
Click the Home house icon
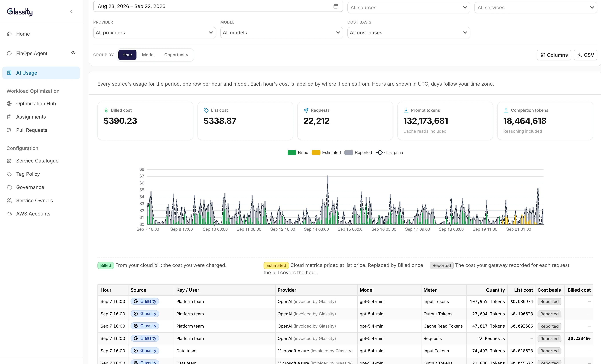click(9, 34)
